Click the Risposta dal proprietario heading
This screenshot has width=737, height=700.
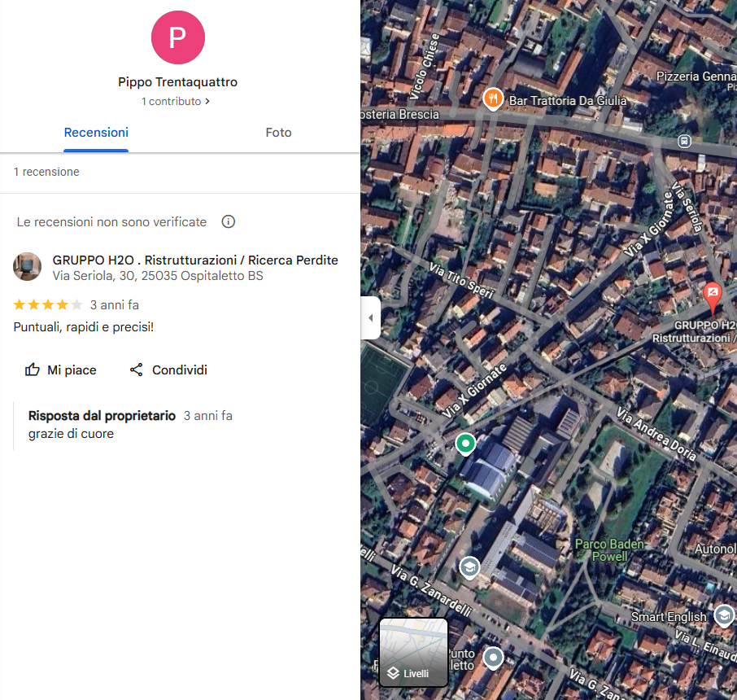(102, 416)
